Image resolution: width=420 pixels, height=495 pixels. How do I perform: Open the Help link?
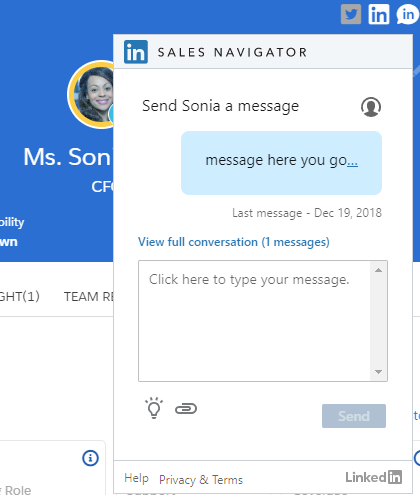pyautogui.click(x=136, y=478)
